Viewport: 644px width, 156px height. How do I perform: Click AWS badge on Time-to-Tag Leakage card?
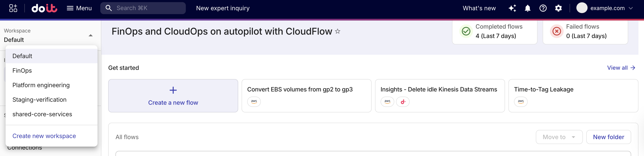(x=521, y=102)
